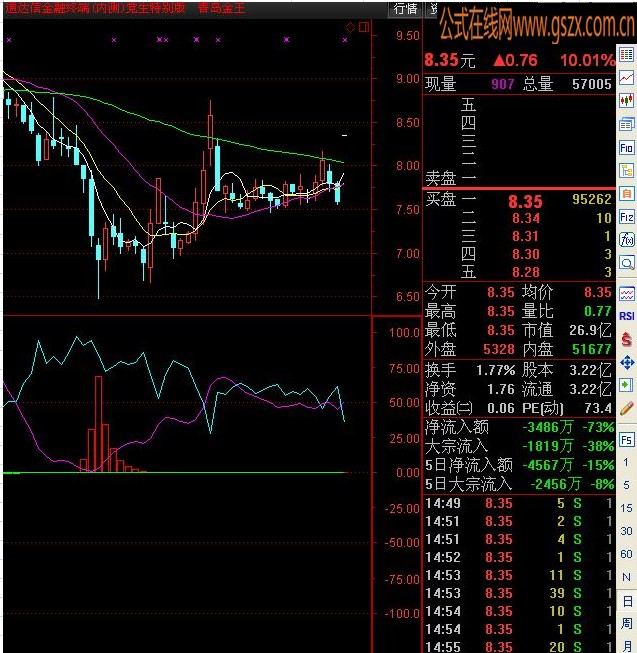
Task: Click the green arrow panel toggle icon
Action: tap(627, 385)
